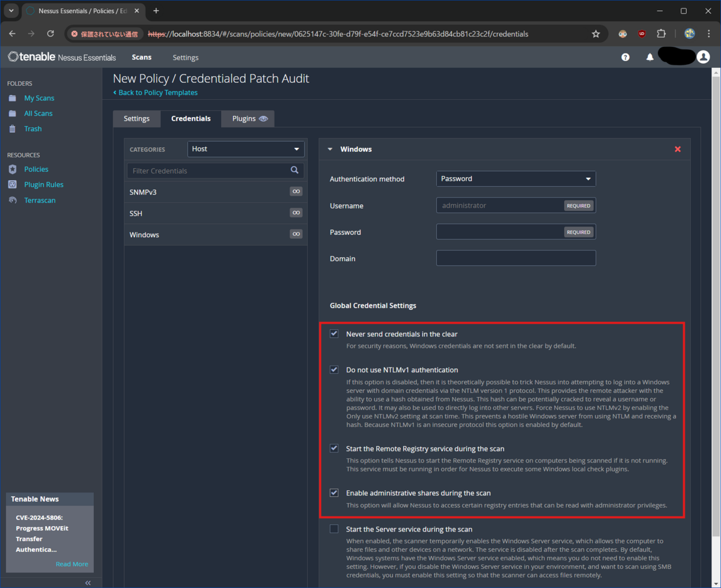
Task: Uncheck Never send credentials in the clear
Action: point(334,334)
